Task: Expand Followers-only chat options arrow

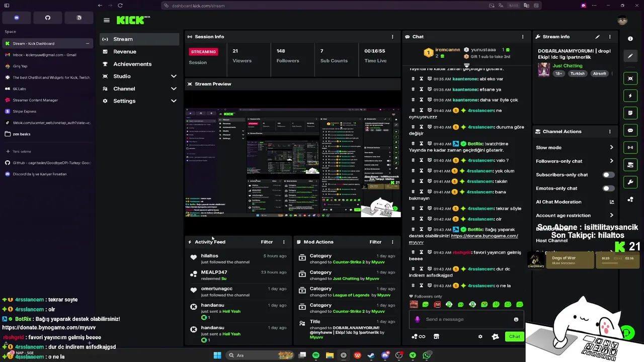Action: [x=611, y=161]
